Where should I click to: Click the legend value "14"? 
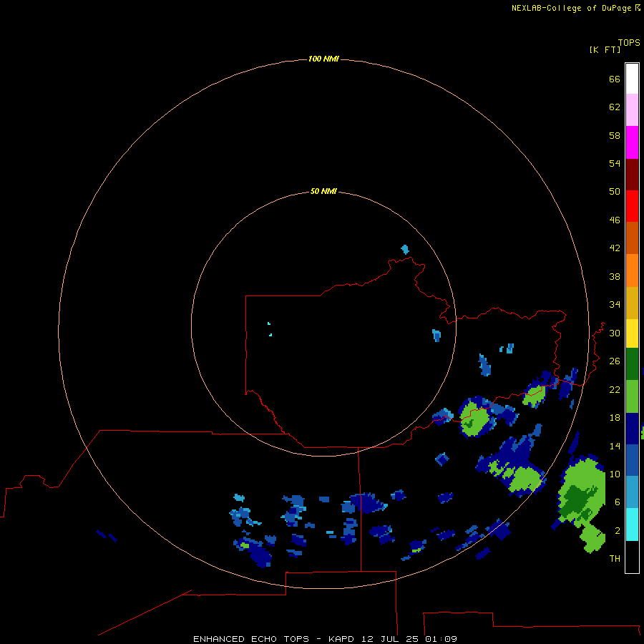click(x=615, y=447)
